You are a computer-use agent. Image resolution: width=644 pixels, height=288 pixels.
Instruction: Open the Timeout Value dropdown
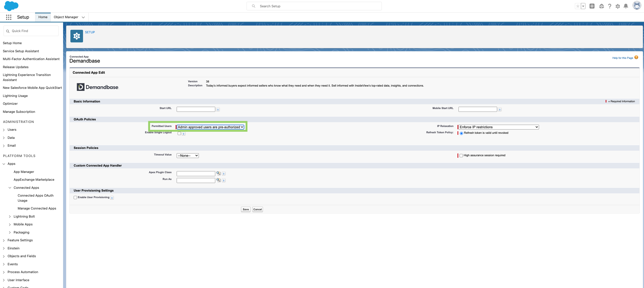pyautogui.click(x=188, y=155)
